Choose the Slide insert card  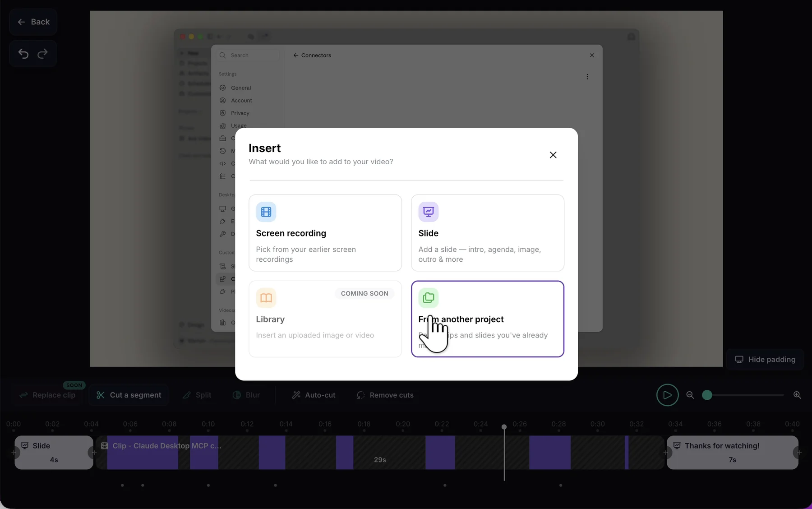488,233
